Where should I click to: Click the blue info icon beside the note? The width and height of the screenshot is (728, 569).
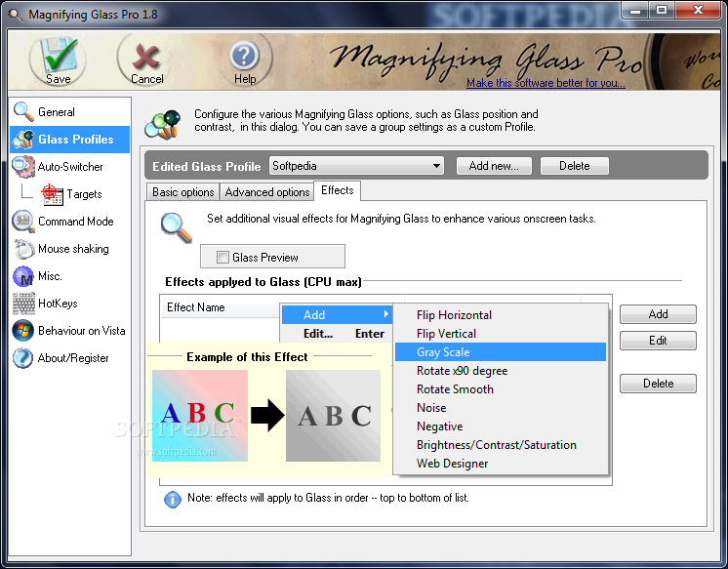tap(173, 500)
